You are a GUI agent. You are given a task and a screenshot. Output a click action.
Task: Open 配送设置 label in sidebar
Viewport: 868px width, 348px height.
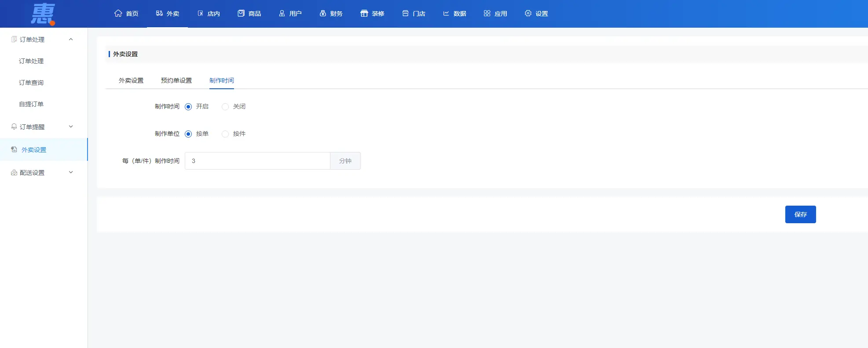pyautogui.click(x=32, y=173)
